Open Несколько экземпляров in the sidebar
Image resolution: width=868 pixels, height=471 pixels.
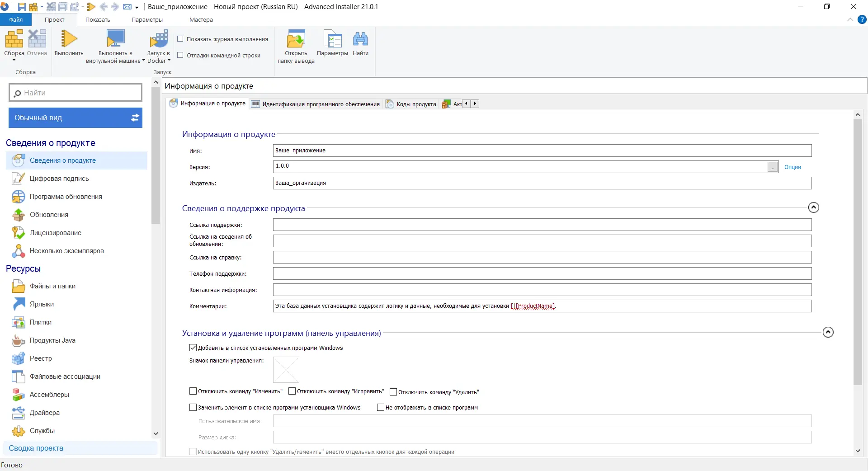click(76, 251)
